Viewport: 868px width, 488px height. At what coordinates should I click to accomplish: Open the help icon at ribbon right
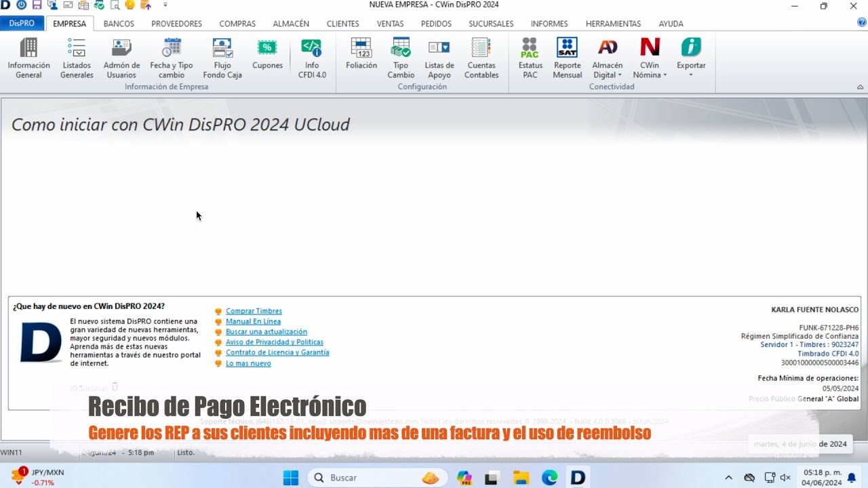click(862, 22)
